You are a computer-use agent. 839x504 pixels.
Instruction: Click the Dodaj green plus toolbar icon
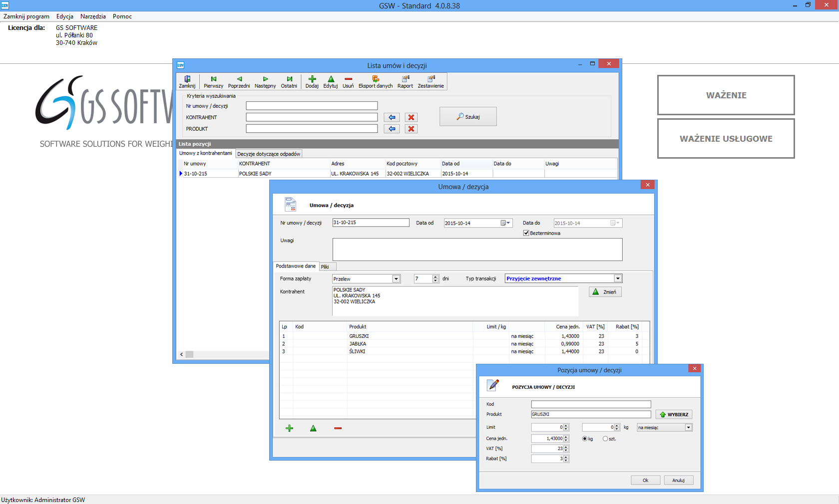312,82
